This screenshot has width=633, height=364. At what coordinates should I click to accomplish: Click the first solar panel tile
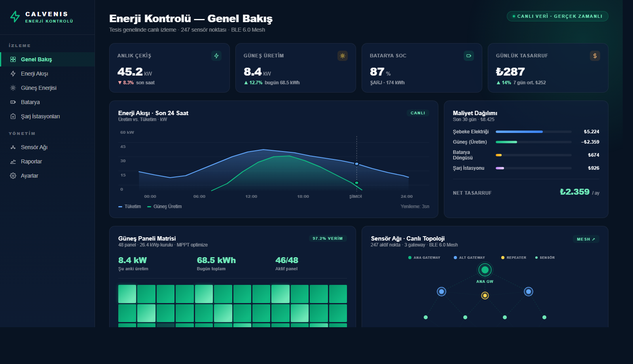coord(127,294)
